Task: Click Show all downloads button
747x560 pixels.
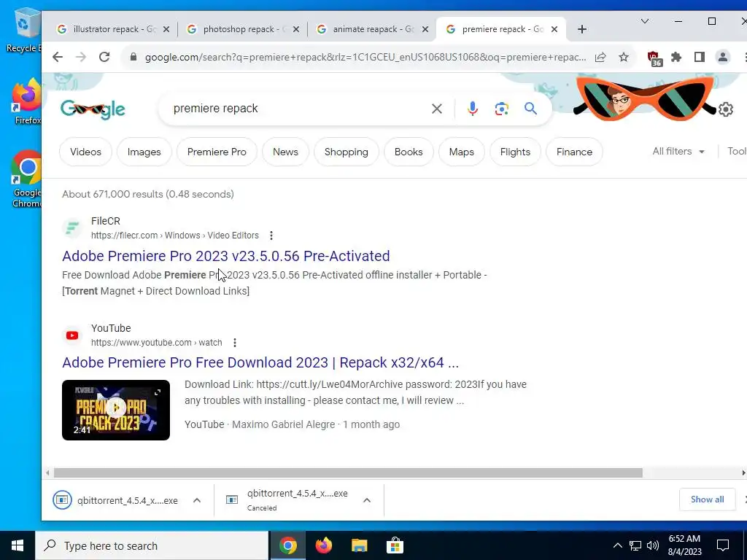Action: coord(707,499)
